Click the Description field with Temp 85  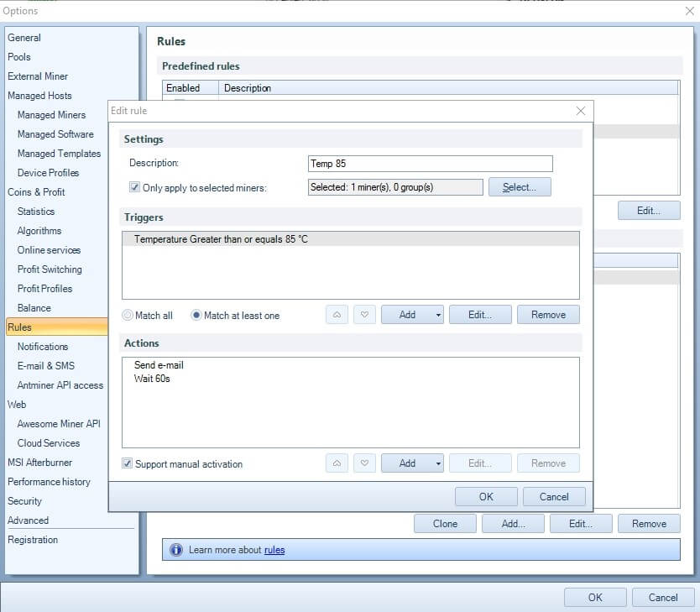(431, 164)
